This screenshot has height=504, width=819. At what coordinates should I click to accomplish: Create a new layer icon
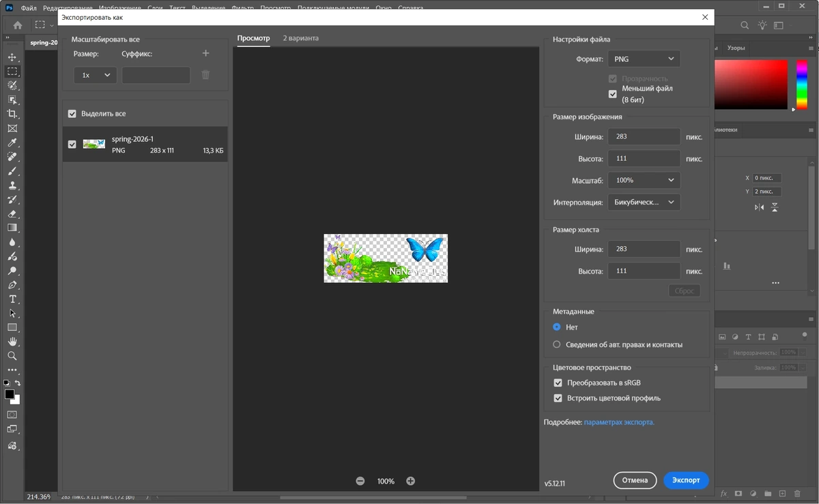coord(783,493)
